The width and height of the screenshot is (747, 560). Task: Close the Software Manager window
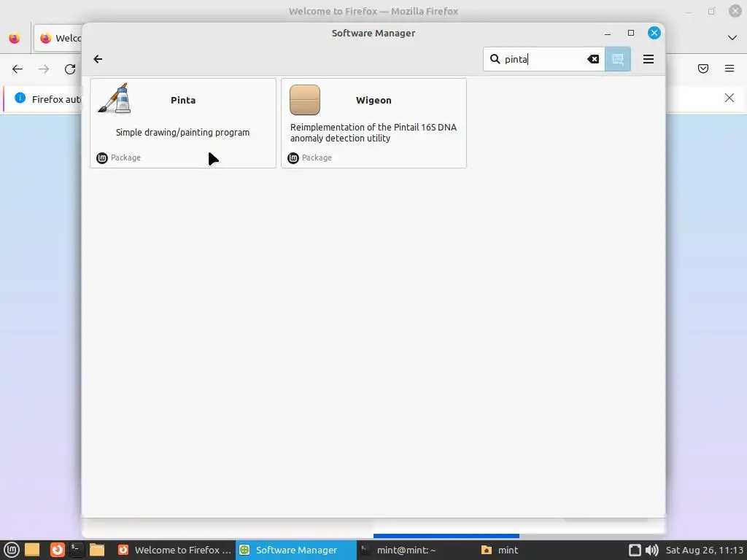coord(654,33)
